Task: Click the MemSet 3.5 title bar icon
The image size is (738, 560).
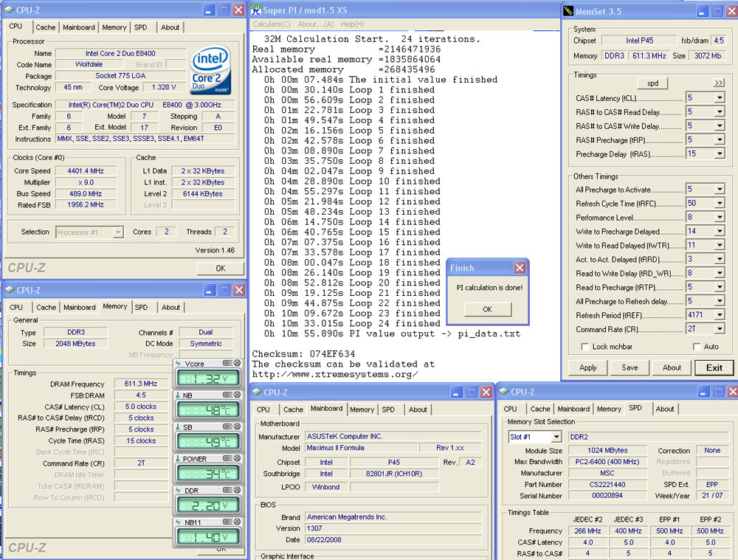Action: click(568, 11)
